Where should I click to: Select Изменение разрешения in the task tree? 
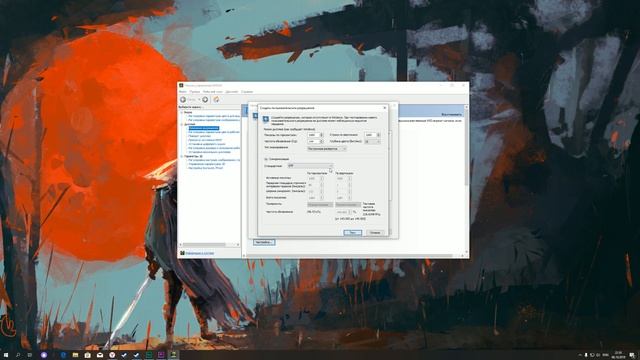click(x=204, y=128)
